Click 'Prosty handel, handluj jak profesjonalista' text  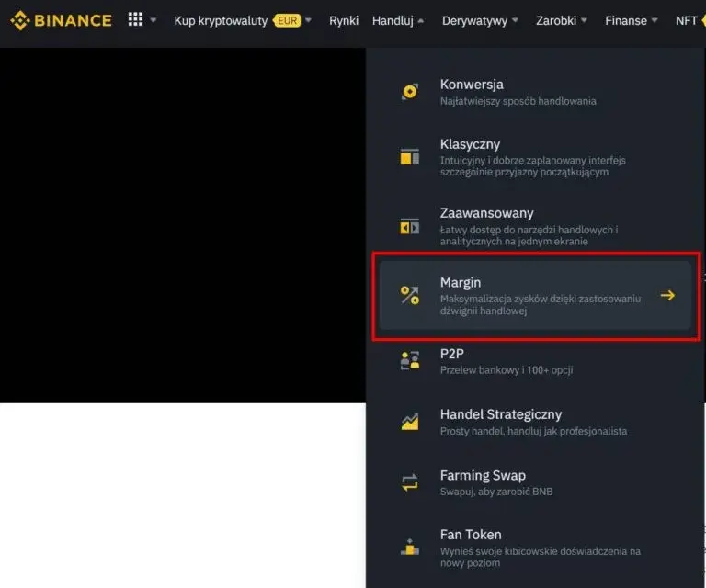coord(533,431)
